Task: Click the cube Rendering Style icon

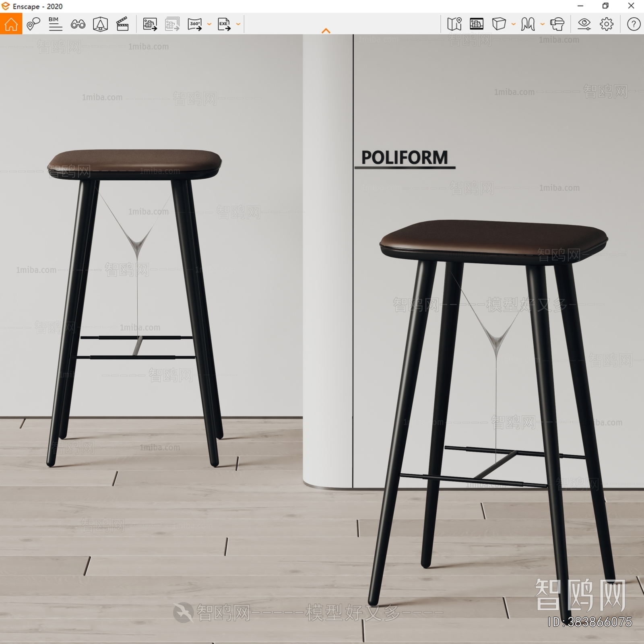Action: (499, 24)
